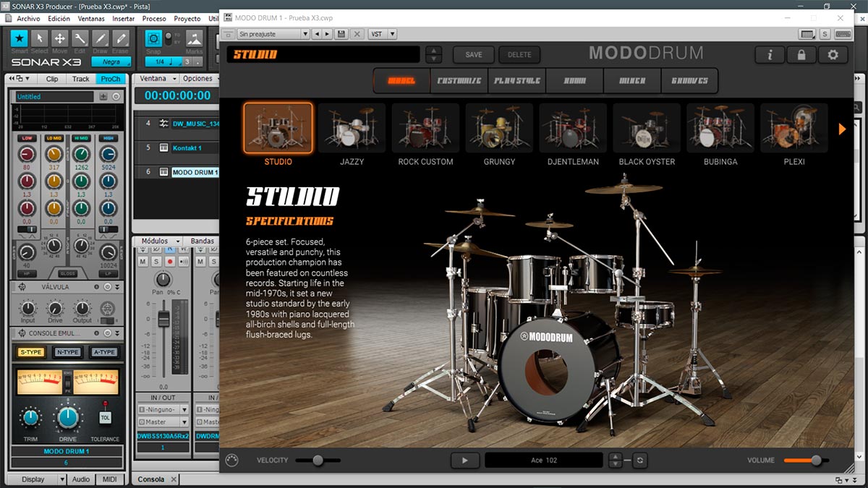The image size is (868, 488).
Task: Click the DW_MUSIC track mixer icon
Action: (x=163, y=124)
